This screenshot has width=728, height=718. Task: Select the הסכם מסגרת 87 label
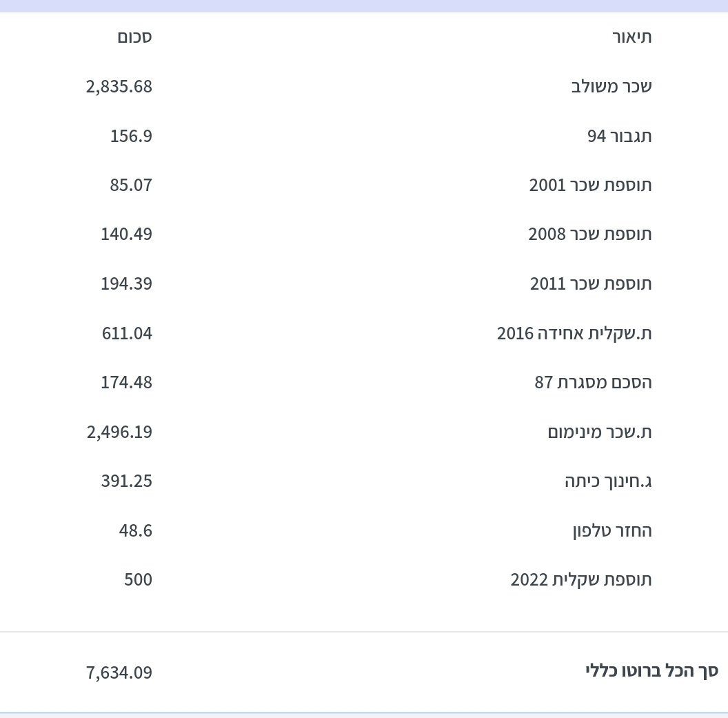593,382
